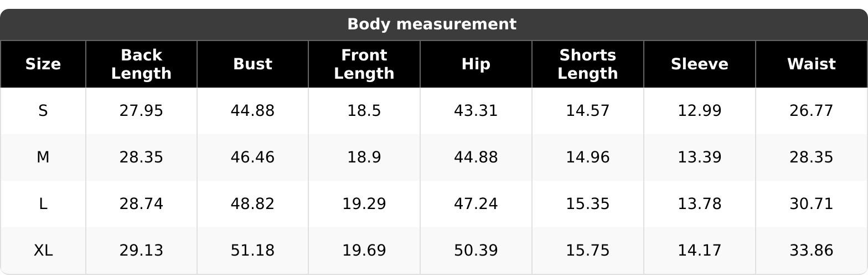Screen dimensions: 868x275
Task: Select the Size column header
Action: coord(43,64)
